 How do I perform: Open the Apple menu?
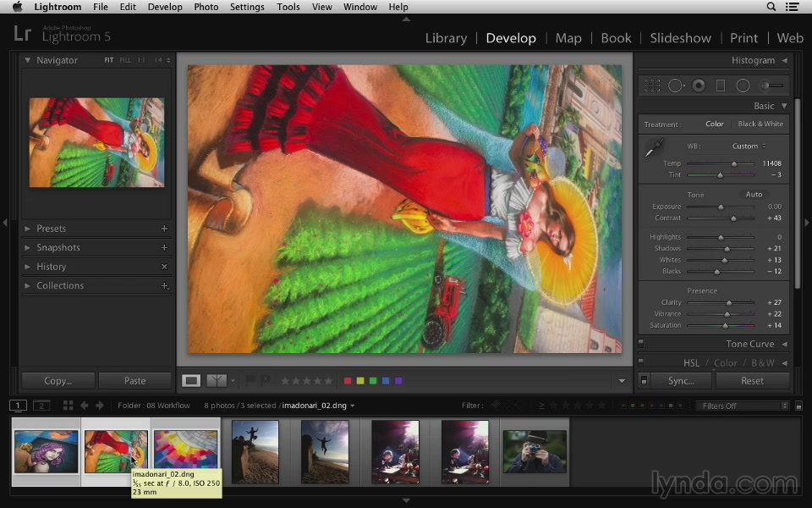(x=18, y=7)
